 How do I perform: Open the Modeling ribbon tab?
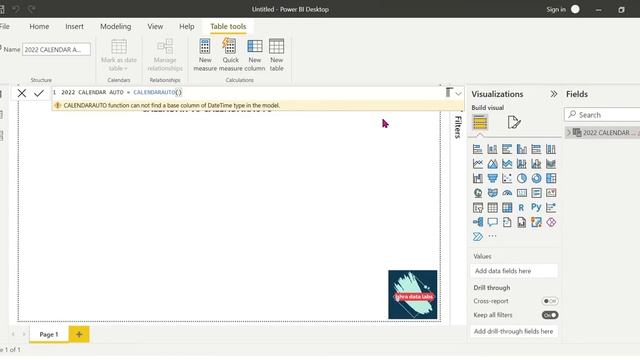[116, 27]
